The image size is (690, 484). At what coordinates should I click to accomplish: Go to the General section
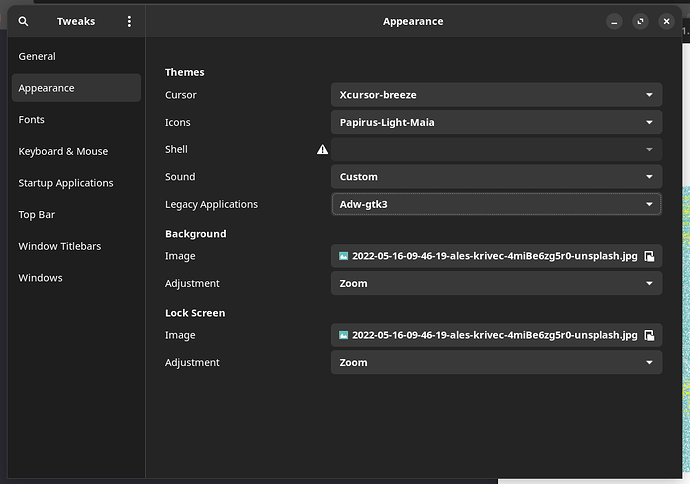click(x=37, y=56)
